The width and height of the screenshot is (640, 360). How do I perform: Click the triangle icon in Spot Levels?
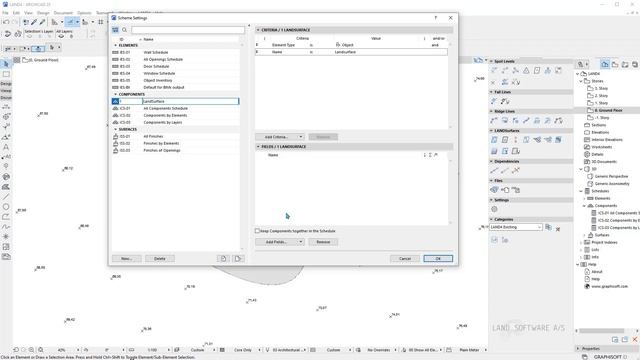[x=526, y=71]
